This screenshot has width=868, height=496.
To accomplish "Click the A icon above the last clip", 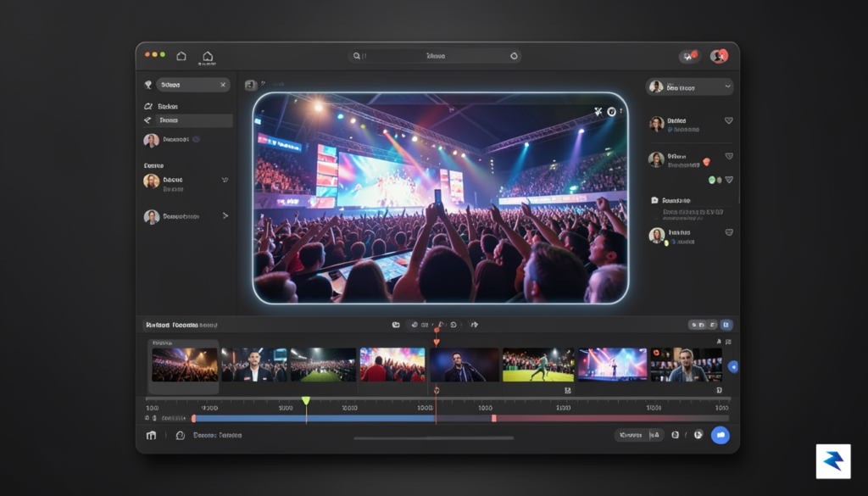I will pos(719,342).
